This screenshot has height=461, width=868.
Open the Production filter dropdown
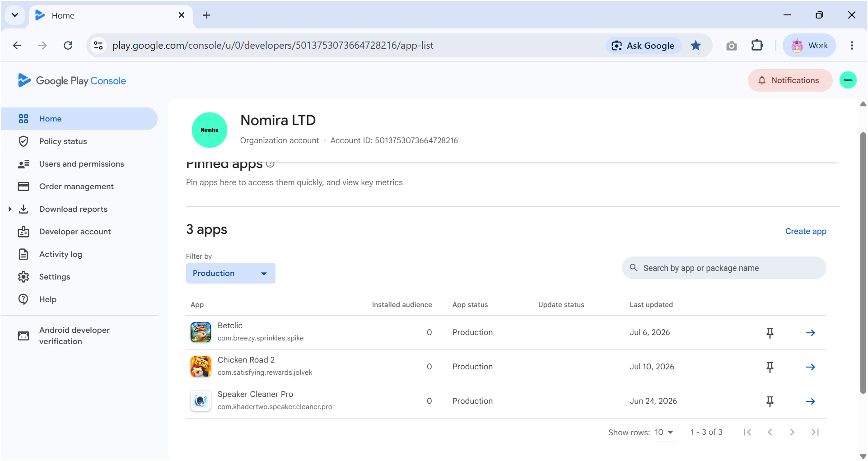[231, 274]
